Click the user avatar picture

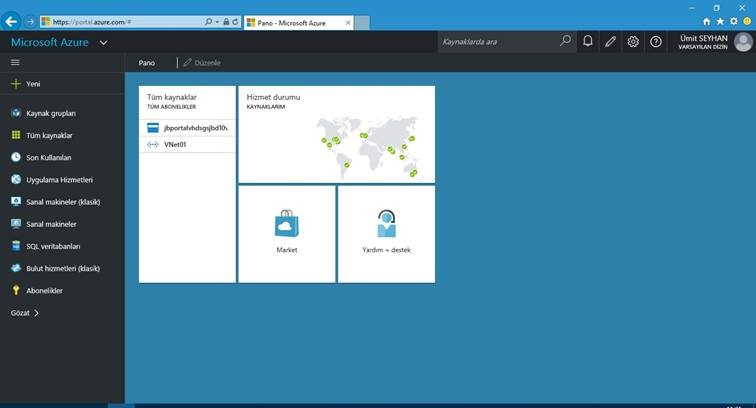point(743,42)
